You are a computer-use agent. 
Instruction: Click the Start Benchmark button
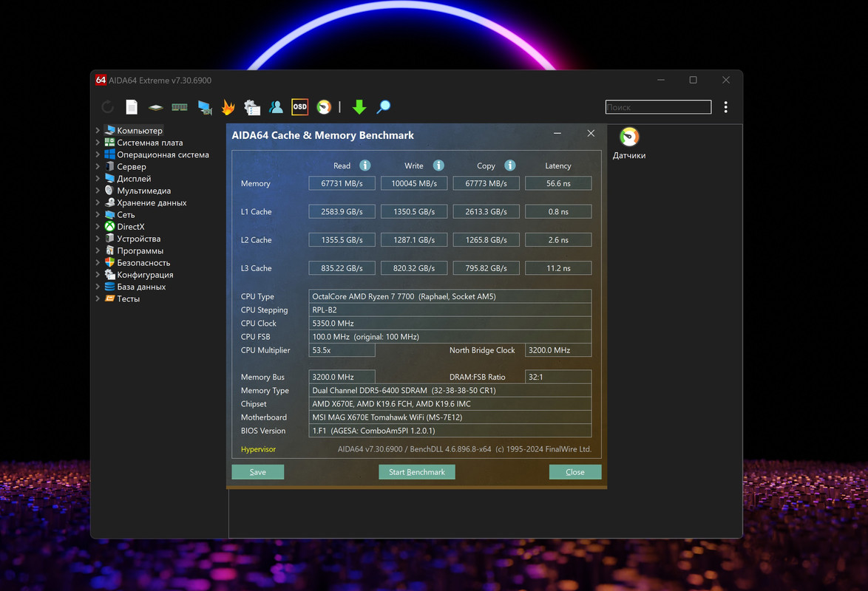417,472
